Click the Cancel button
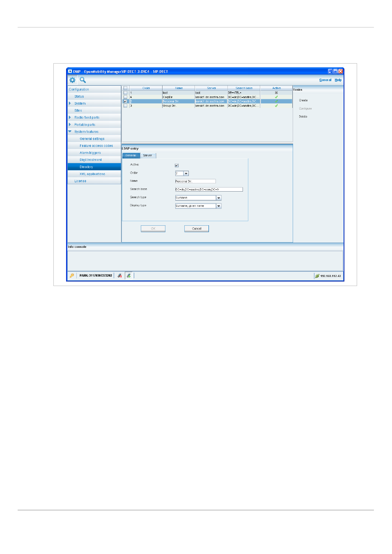This screenshot has width=392, height=554. click(197, 229)
